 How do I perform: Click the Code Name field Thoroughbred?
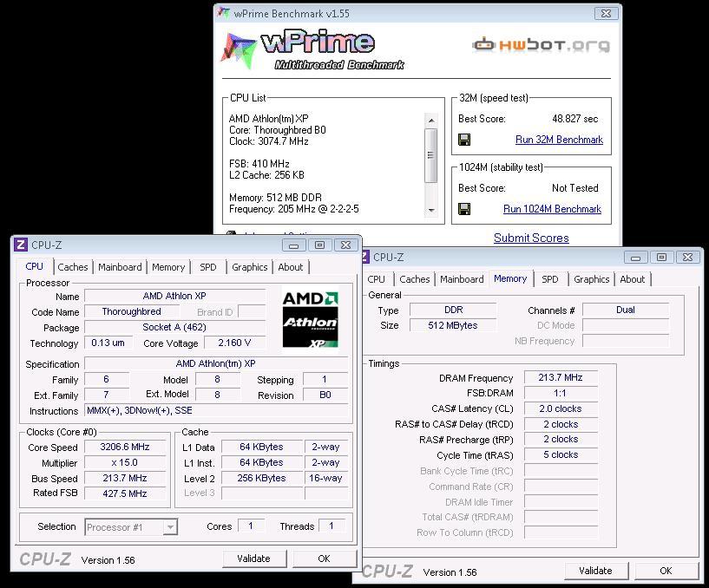132,311
